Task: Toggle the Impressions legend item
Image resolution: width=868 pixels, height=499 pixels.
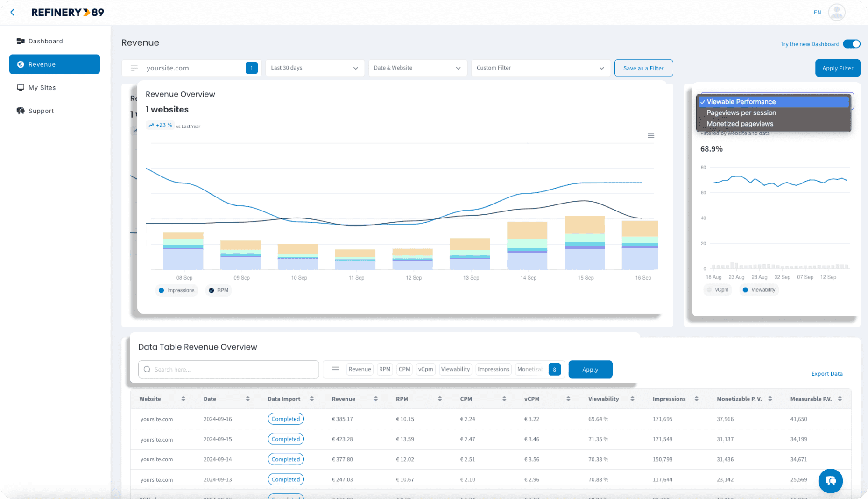Action: [176, 290]
